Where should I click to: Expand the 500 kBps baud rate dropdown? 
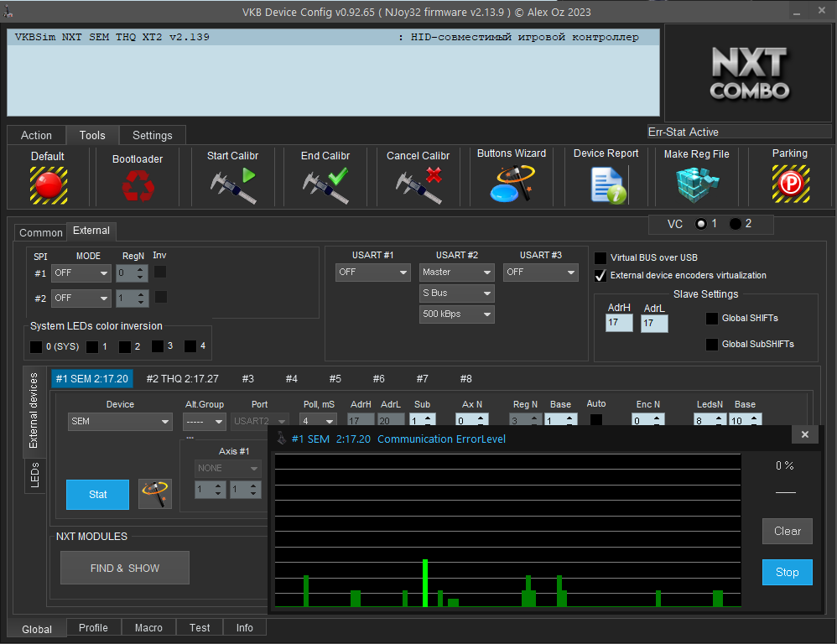pos(457,314)
